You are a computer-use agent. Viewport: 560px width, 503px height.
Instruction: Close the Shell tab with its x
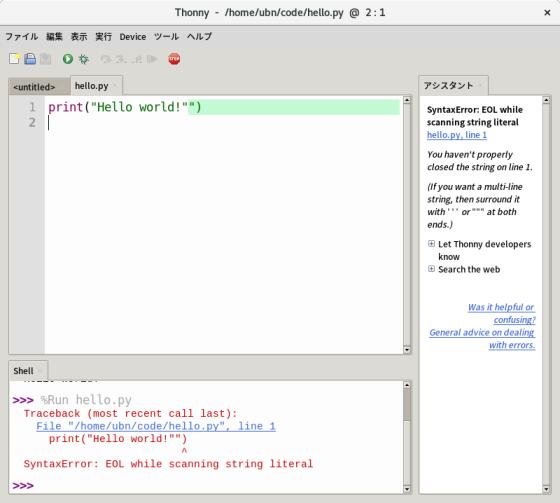point(40,371)
